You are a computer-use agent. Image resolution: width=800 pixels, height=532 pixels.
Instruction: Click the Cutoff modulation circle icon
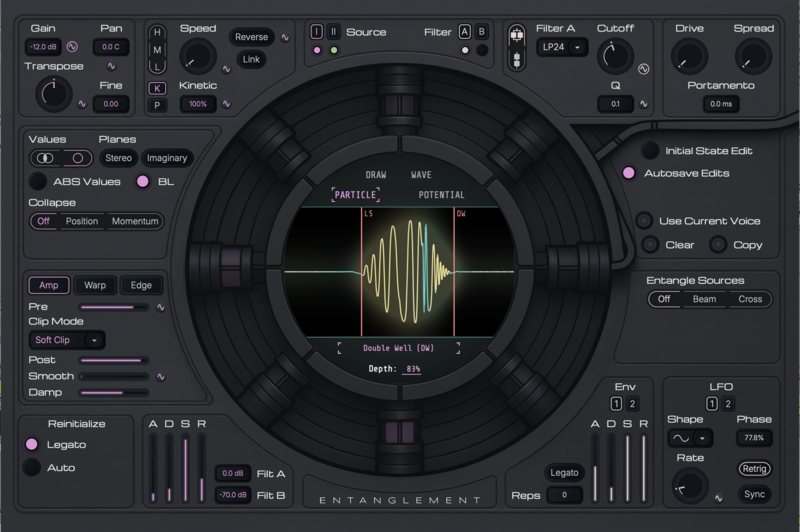(x=644, y=69)
